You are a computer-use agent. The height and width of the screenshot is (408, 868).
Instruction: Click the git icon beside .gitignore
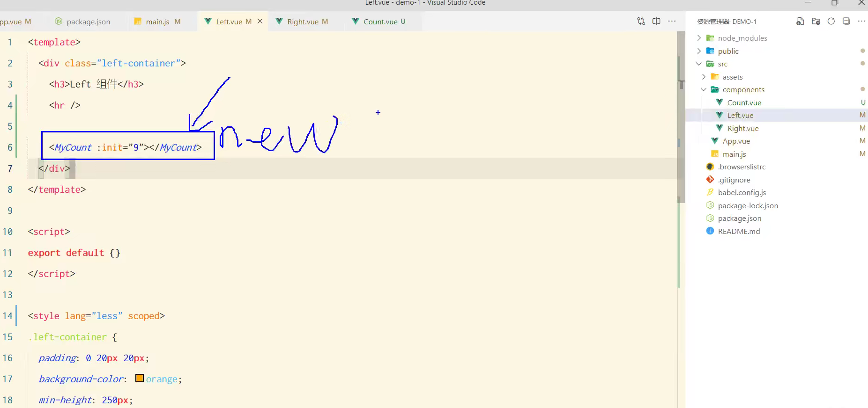[x=710, y=180]
